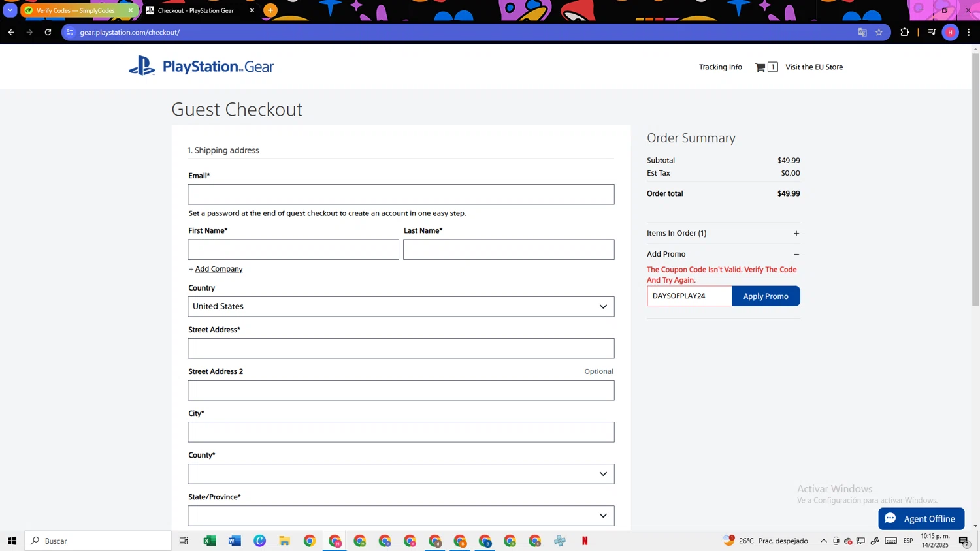Open Tracking Info page

click(x=720, y=67)
